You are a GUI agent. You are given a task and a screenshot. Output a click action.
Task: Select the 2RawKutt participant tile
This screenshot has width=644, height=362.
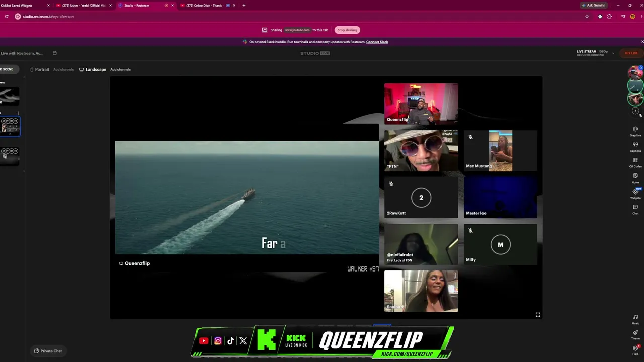pyautogui.click(x=421, y=197)
